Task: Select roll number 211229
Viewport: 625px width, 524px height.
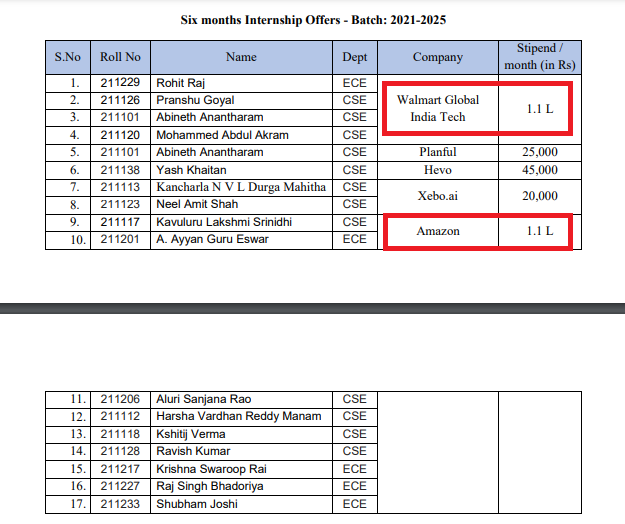Action: pos(120,82)
